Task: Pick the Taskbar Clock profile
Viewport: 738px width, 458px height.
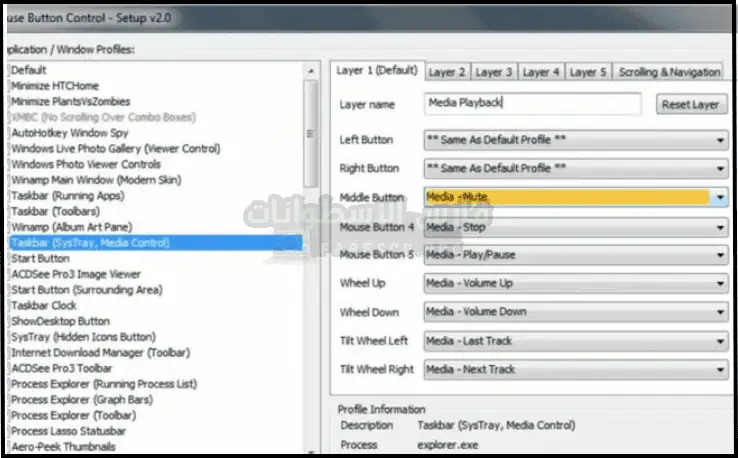Action: coord(44,305)
